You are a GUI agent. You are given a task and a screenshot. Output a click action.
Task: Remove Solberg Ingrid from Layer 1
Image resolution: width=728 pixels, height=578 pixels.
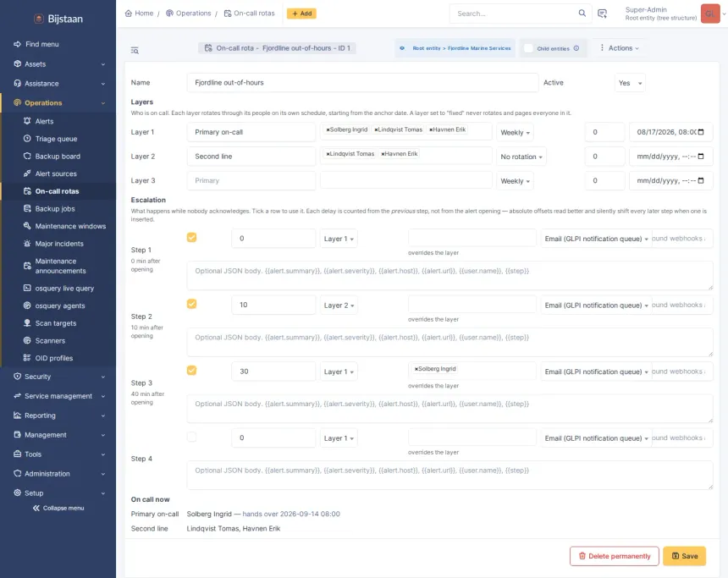pos(328,130)
